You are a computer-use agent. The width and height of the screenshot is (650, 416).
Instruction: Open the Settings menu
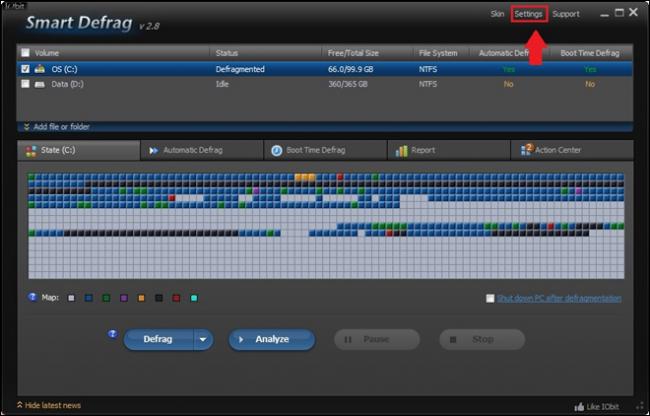[529, 14]
